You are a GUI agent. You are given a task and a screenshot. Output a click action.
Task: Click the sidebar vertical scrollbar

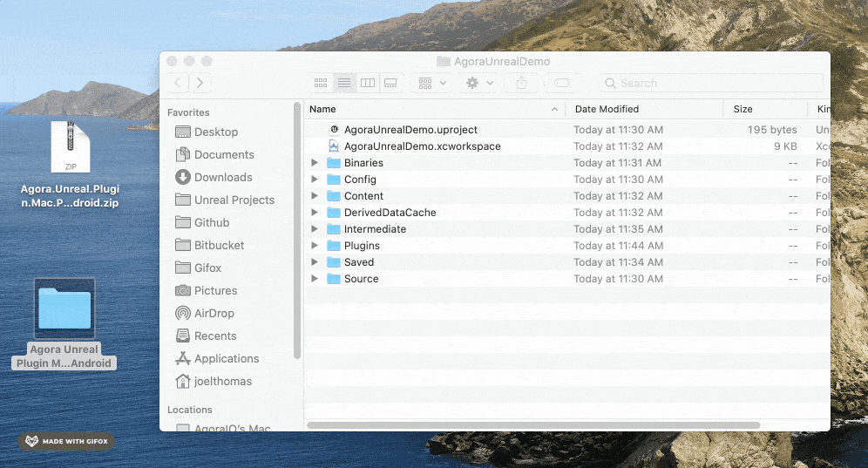point(297,230)
